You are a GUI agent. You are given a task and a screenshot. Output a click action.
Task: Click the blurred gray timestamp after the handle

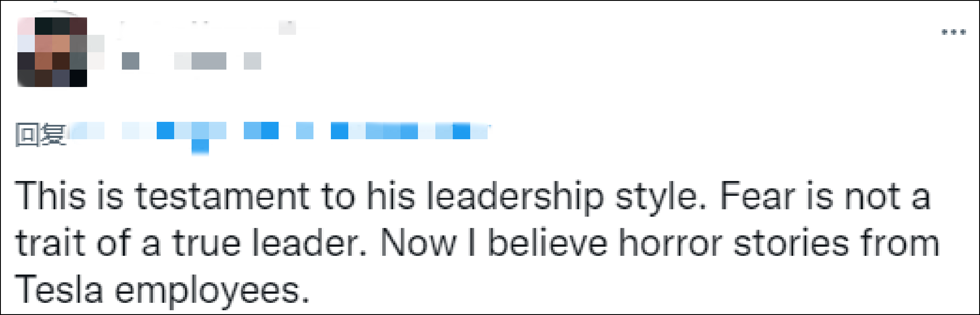253,61
